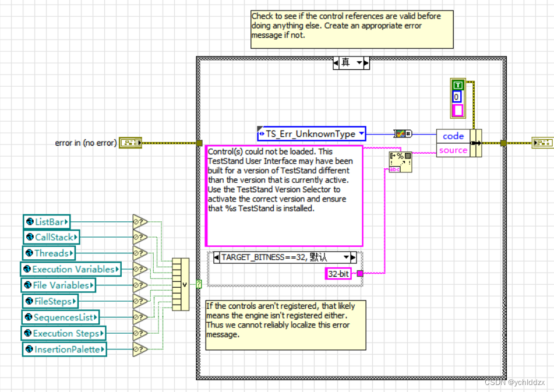Click the Not A Refnum node beside FileSteps
The image size is (554, 392).
pos(140,301)
